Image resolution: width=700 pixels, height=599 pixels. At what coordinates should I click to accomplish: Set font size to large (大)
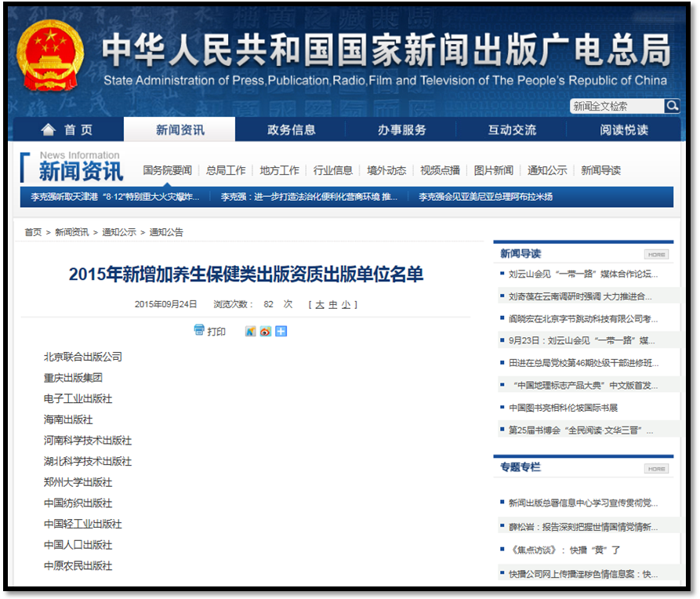click(x=320, y=304)
